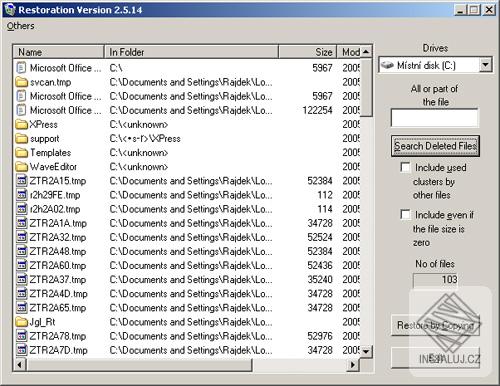This screenshot has height=386, width=500.
Task: Click the vertical scrollbar thumb of the file list
Action: (366, 88)
